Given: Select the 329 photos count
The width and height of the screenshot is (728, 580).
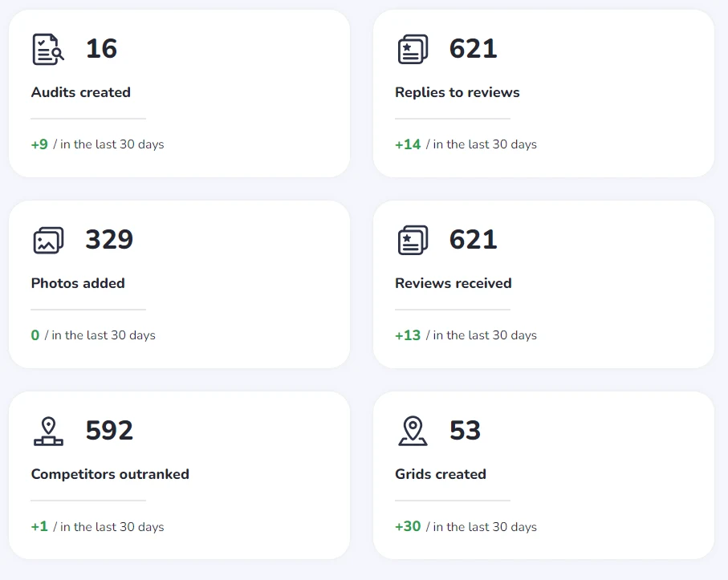Looking at the screenshot, I should tap(109, 239).
